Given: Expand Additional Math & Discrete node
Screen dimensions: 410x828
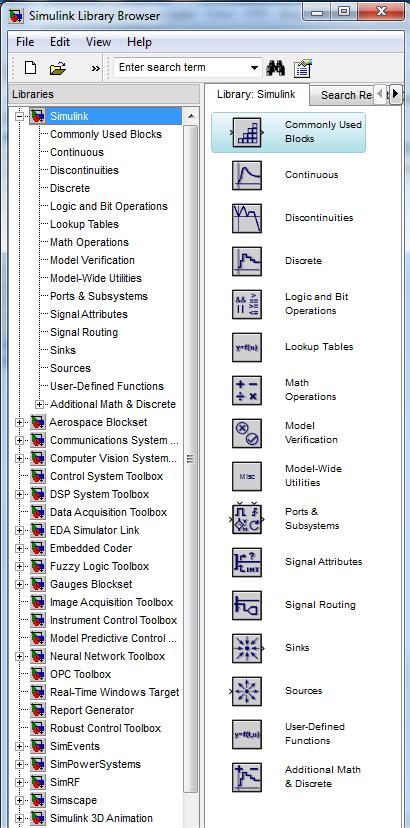Looking at the screenshot, I should (x=39, y=404).
